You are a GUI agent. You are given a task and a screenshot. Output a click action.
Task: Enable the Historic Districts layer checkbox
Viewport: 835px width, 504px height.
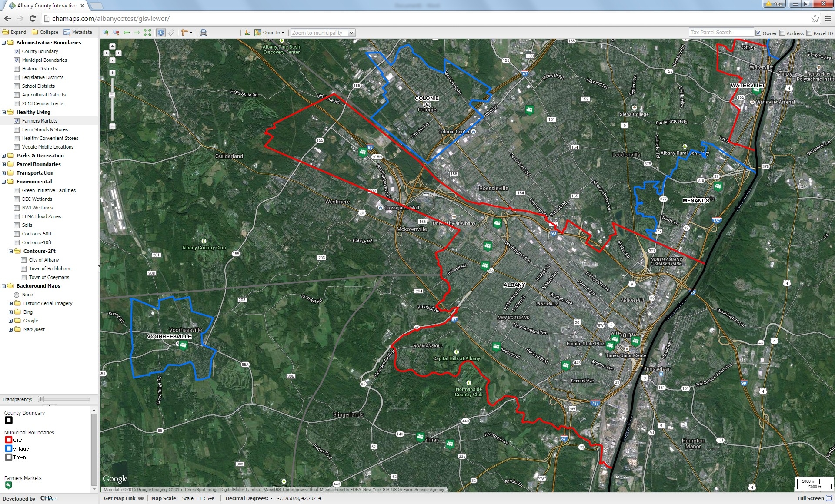(17, 69)
